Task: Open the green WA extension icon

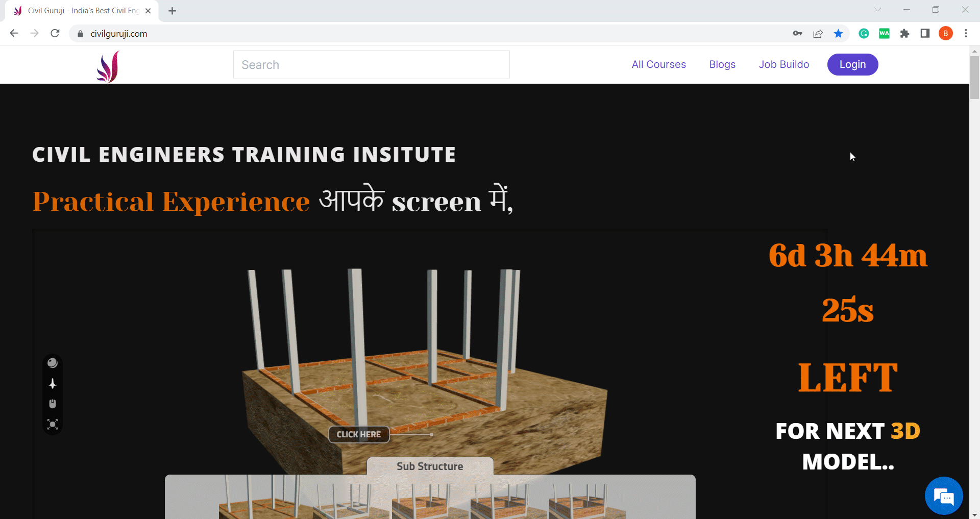Action: (884, 34)
